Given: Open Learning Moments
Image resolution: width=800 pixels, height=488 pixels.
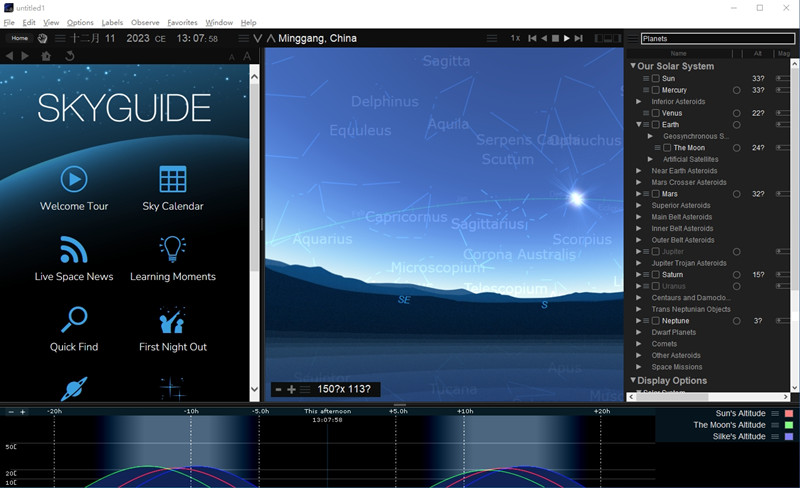Looking at the screenshot, I should pyautogui.click(x=173, y=259).
